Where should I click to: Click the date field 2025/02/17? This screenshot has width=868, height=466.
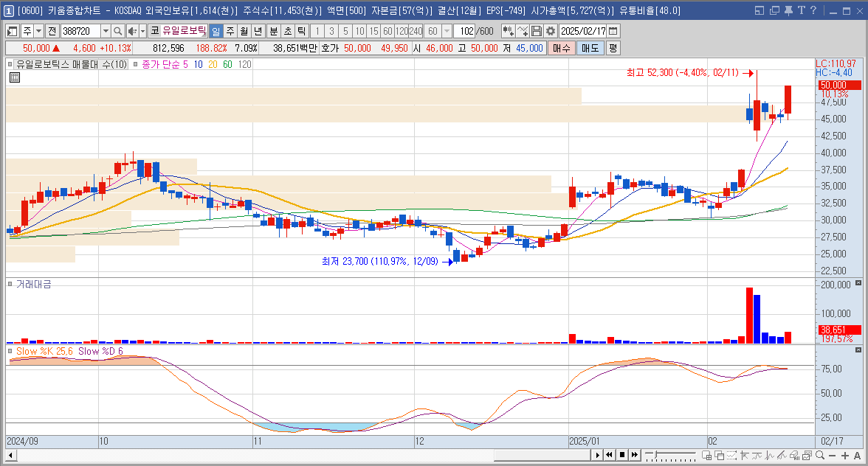[x=583, y=32]
